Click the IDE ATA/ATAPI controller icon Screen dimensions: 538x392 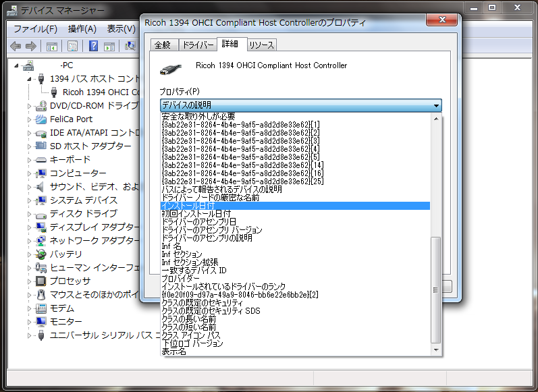pyautogui.click(x=41, y=133)
